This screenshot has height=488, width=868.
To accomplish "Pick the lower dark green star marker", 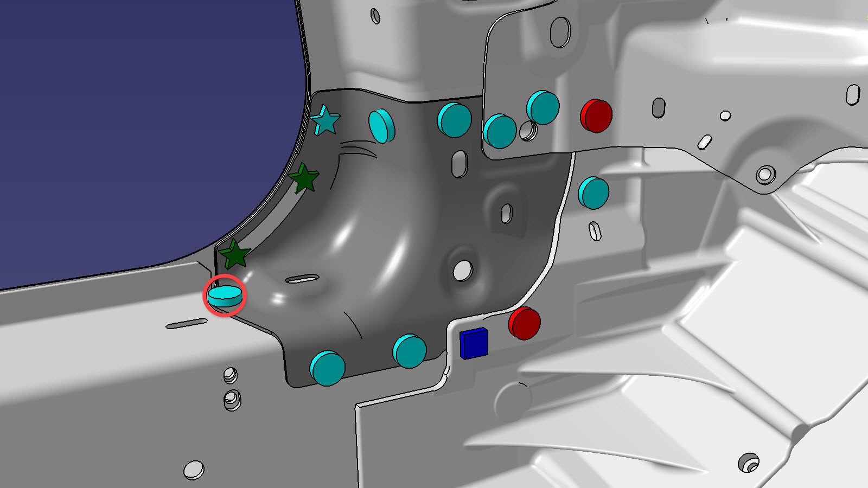I will [x=235, y=254].
